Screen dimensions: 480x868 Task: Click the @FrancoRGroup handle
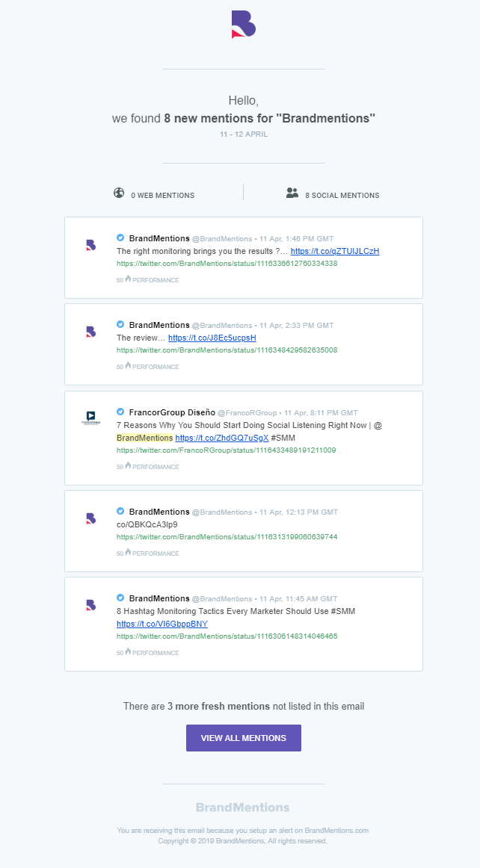pyautogui.click(x=247, y=413)
